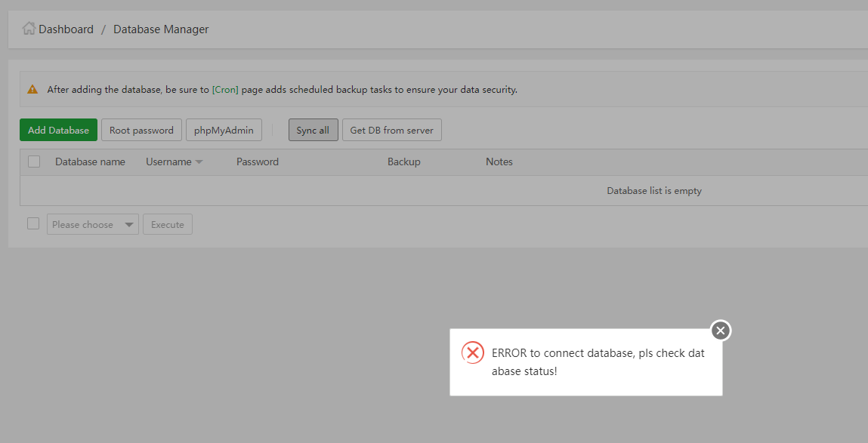Screen dimensions: 868x443
Task: Open the Root password dialog
Action: (141, 130)
